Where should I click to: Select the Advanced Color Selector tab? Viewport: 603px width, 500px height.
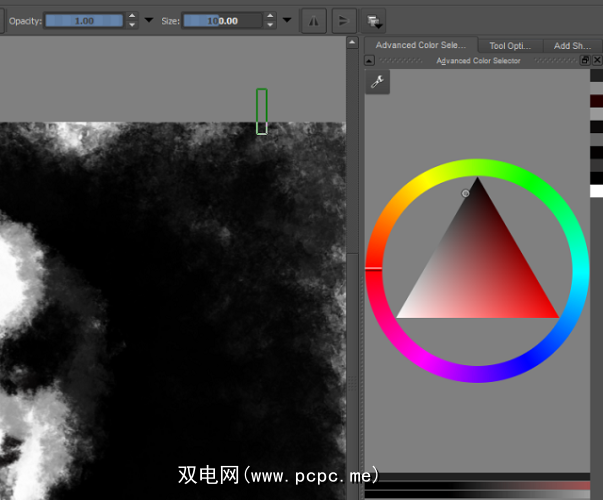pyautogui.click(x=421, y=45)
